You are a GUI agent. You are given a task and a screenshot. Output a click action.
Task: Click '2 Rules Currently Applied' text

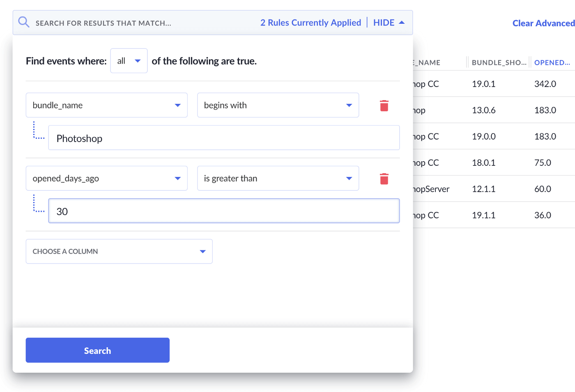(x=310, y=23)
